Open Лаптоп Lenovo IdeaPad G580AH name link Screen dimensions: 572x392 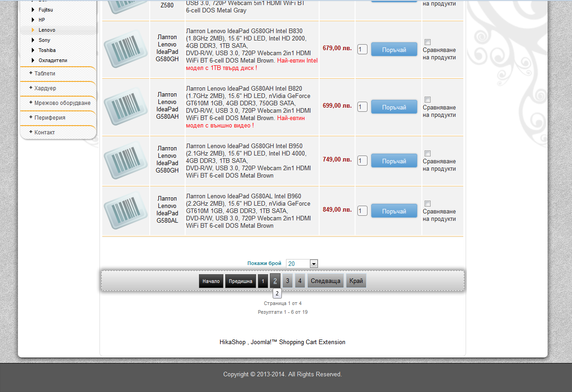click(x=167, y=106)
